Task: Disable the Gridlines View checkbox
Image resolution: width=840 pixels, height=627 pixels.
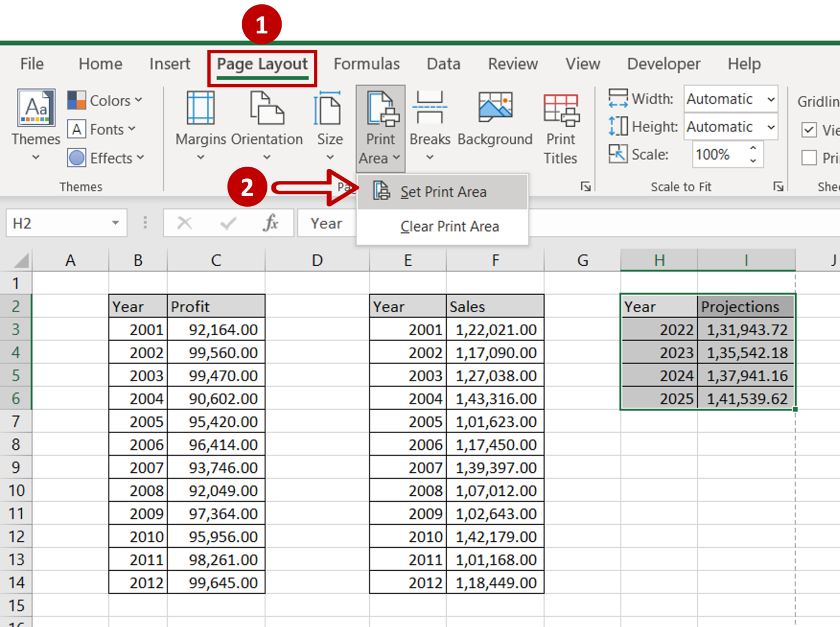Action: tap(810, 130)
